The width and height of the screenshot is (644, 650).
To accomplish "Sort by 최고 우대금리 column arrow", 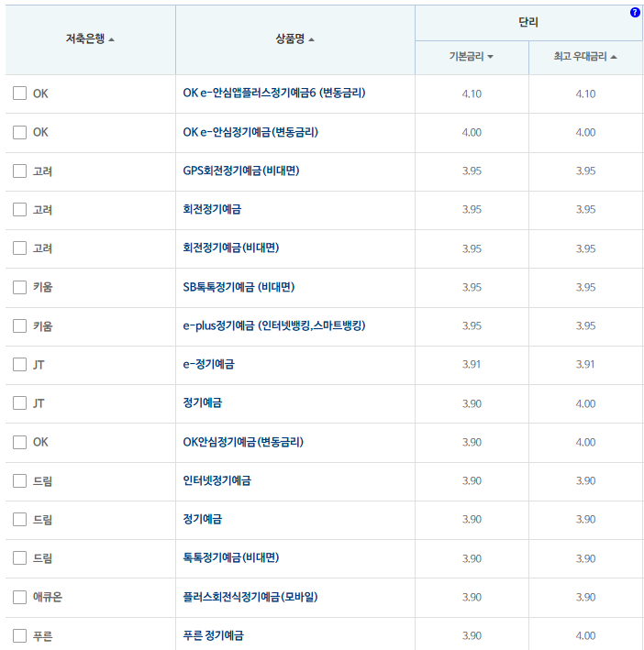I will pos(614,57).
